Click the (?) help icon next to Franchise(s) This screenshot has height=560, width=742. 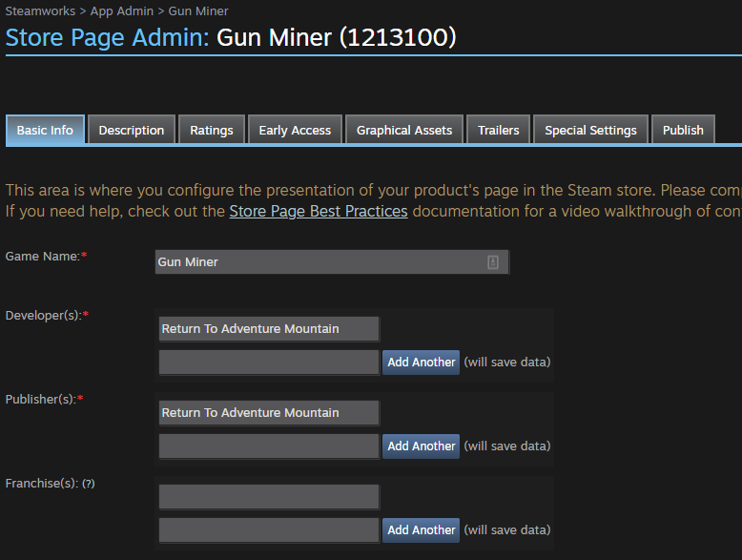point(89,484)
